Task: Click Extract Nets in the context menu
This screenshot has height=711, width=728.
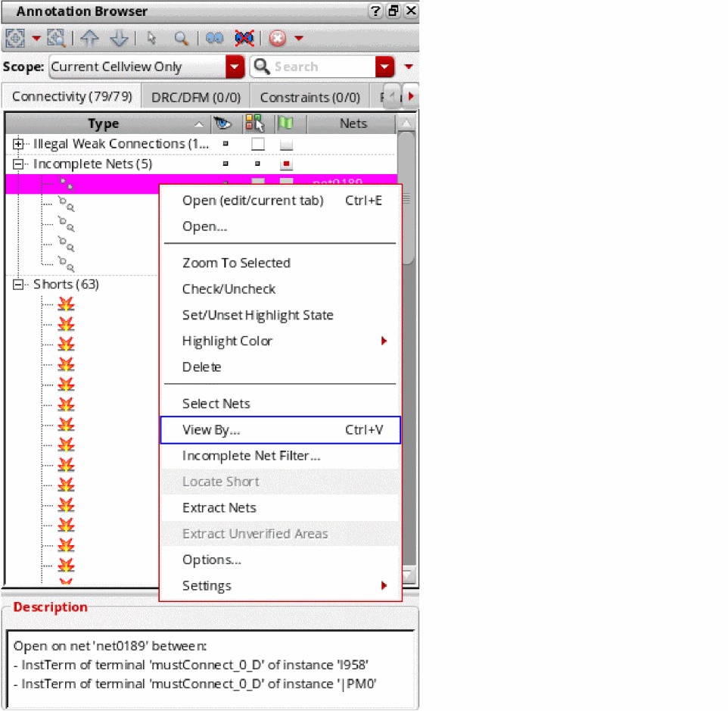Action: click(219, 507)
